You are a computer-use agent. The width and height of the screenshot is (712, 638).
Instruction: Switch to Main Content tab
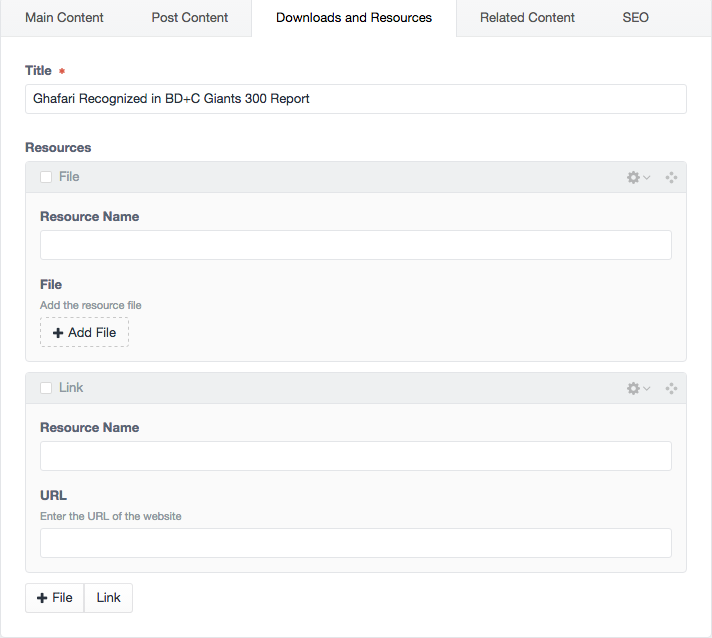[64, 18]
